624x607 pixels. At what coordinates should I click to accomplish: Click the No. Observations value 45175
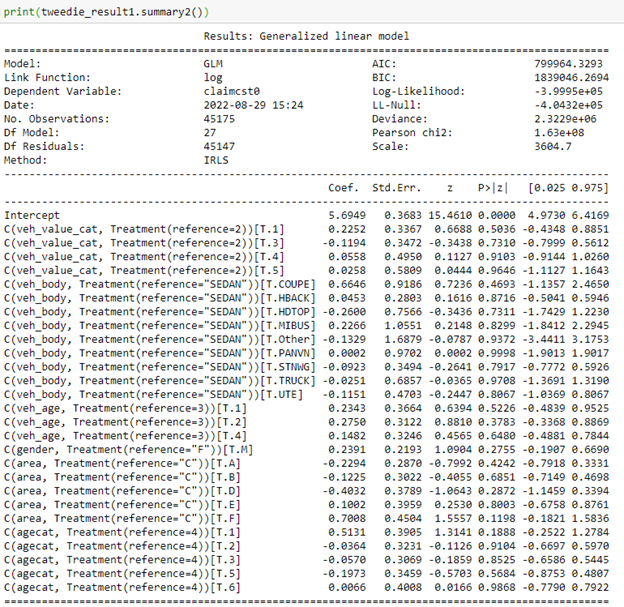pos(219,118)
